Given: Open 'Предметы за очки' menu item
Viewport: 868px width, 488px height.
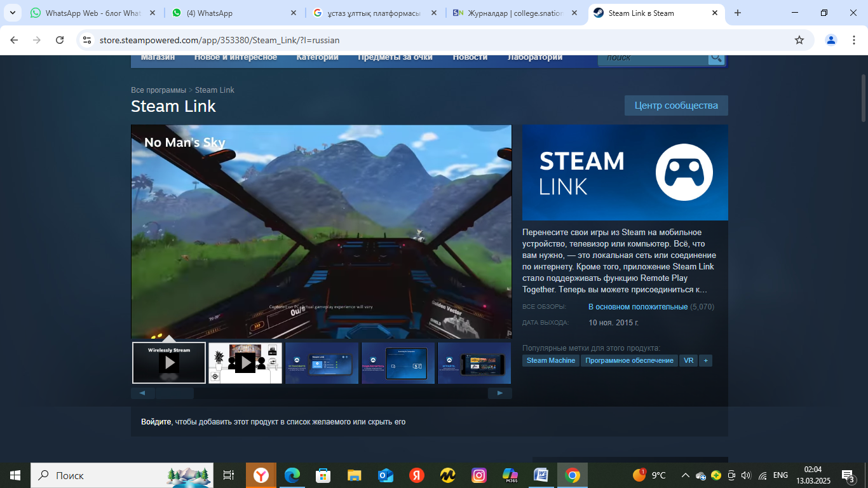Looking at the screenshot, I should tap(395, 57).
